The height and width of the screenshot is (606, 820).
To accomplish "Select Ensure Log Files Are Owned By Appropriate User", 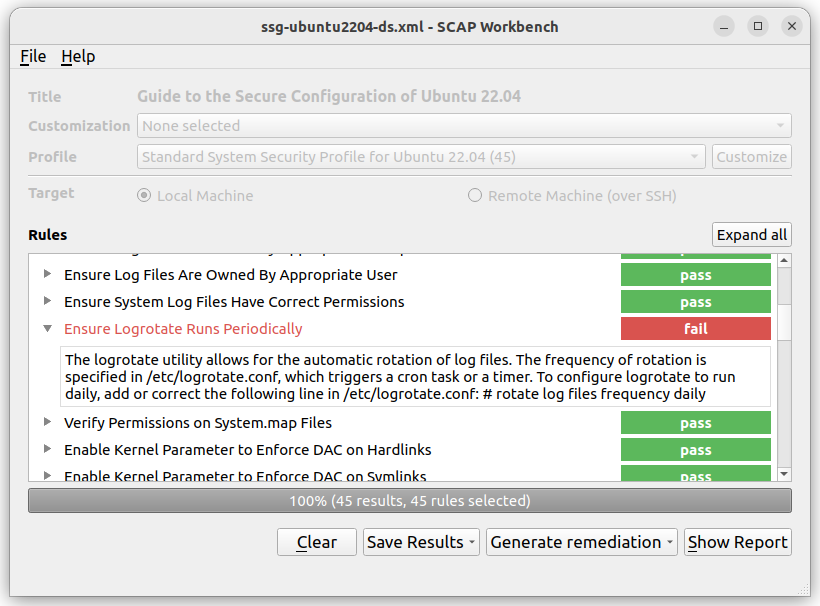I will click(x=231, y=275).
